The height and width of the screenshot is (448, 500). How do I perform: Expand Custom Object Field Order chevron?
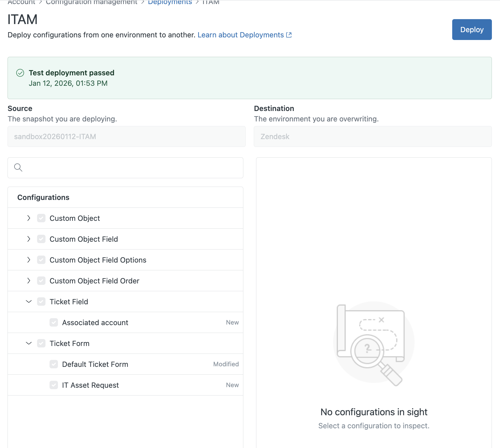(28, 281)
